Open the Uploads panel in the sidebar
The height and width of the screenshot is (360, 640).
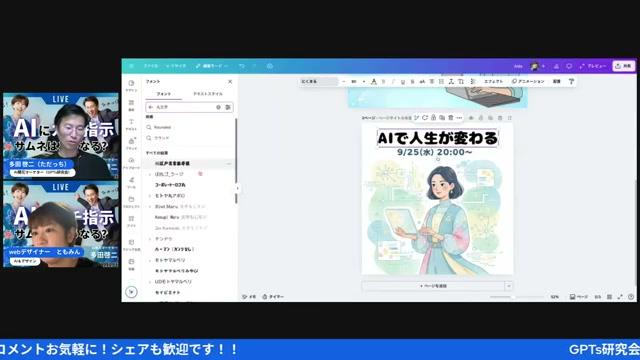(131, 163)
